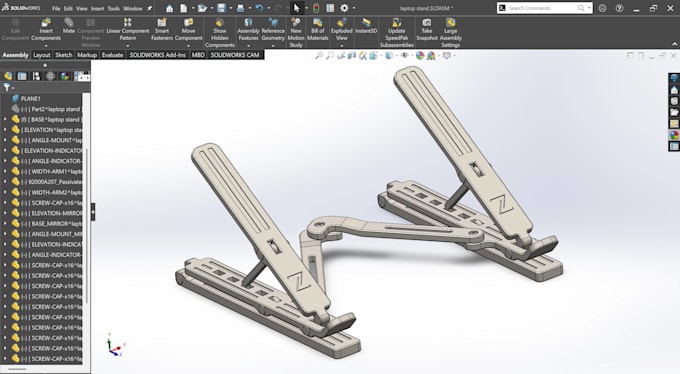Open File Properties table icon
This screenshot has width=680, height=374.
(x=330, y=8)
